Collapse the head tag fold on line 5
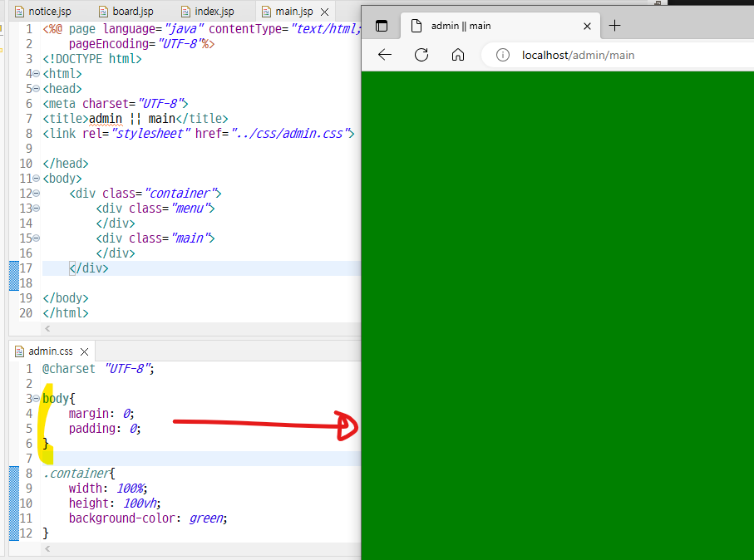This screenshot has height=560, width=754. point(36,88)
